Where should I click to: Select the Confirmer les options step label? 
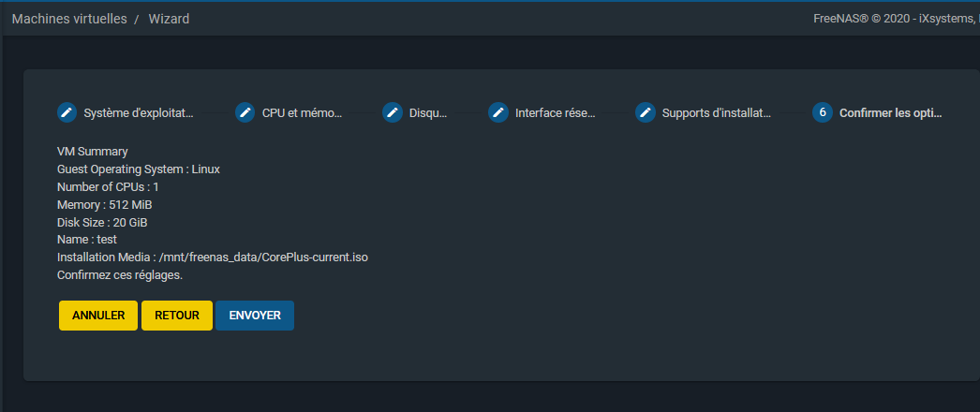(890, 113)
